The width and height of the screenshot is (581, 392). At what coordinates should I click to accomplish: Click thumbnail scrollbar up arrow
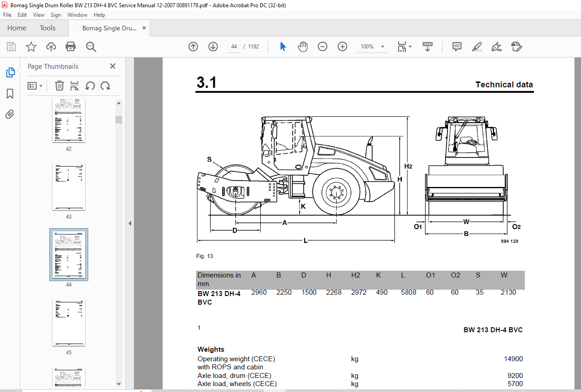pyautogui.click(x=119, y=103)
